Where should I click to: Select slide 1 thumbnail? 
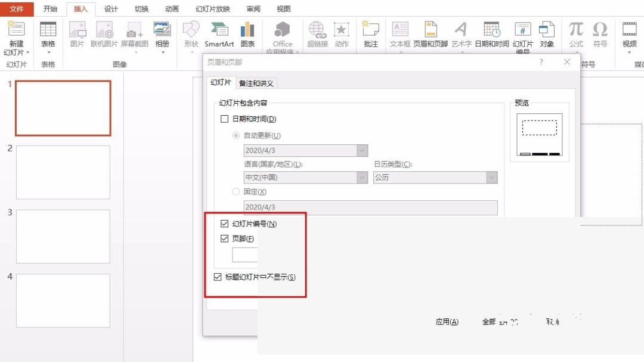click(x=63, y=108)
